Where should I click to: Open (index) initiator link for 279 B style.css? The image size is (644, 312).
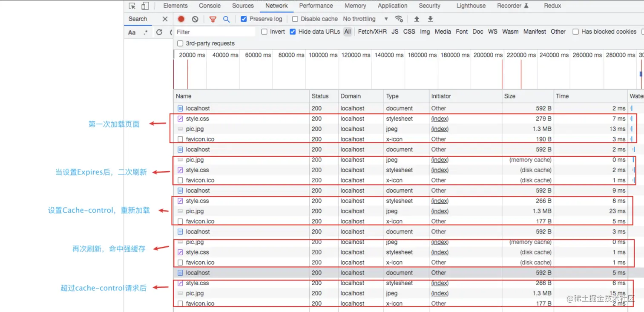click(440, 119)
